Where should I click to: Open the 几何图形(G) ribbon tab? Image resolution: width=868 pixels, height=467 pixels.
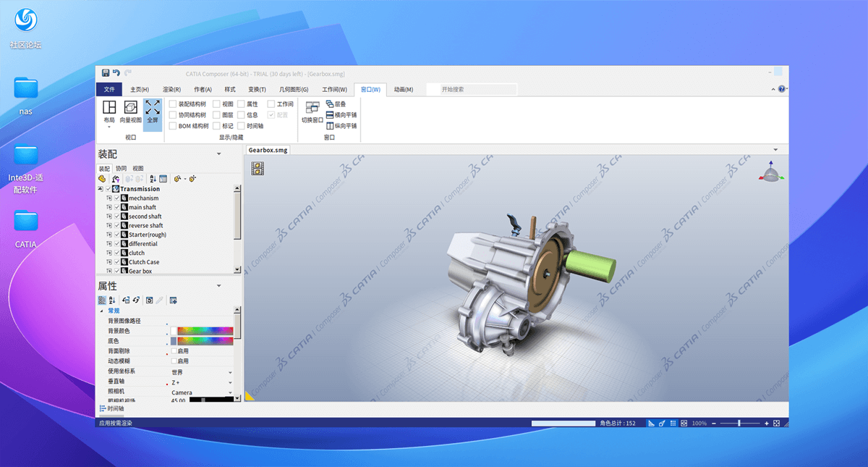[x=294, y=90]
